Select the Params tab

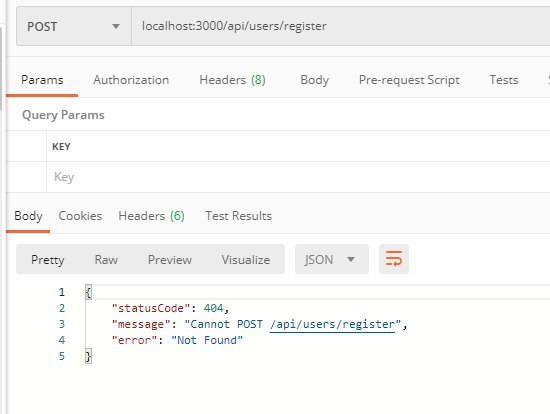pos(42,80)
